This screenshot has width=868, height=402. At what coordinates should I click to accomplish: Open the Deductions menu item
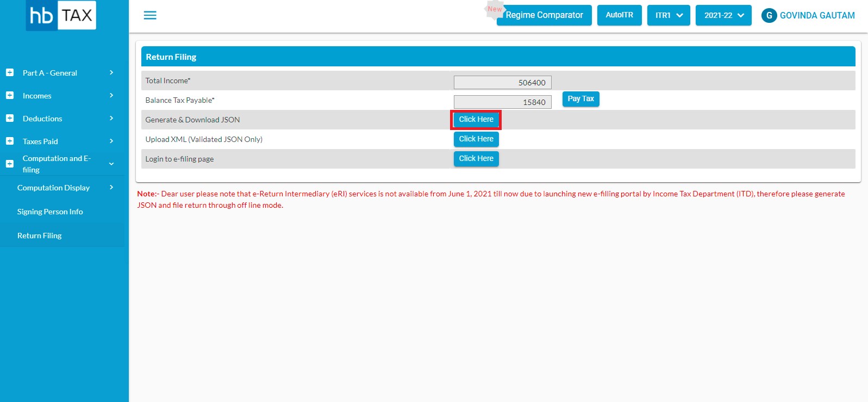[x=42, y=119]
